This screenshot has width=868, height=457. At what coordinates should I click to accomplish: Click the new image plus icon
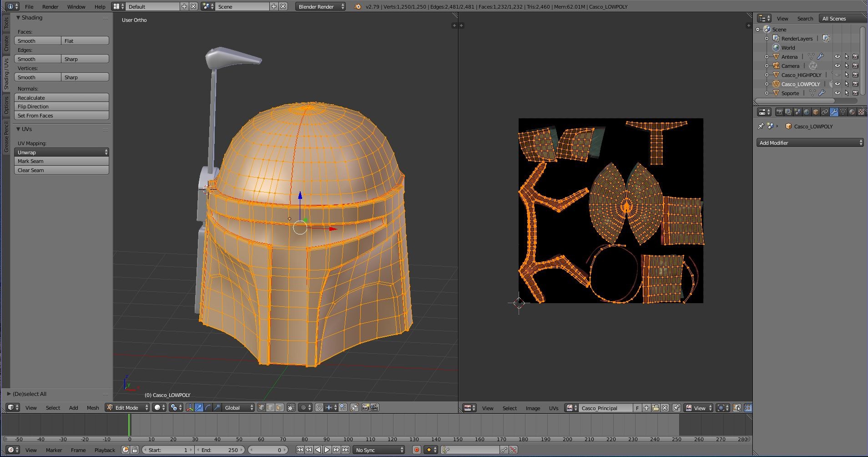pyautogui.click(x=646, y=408)
